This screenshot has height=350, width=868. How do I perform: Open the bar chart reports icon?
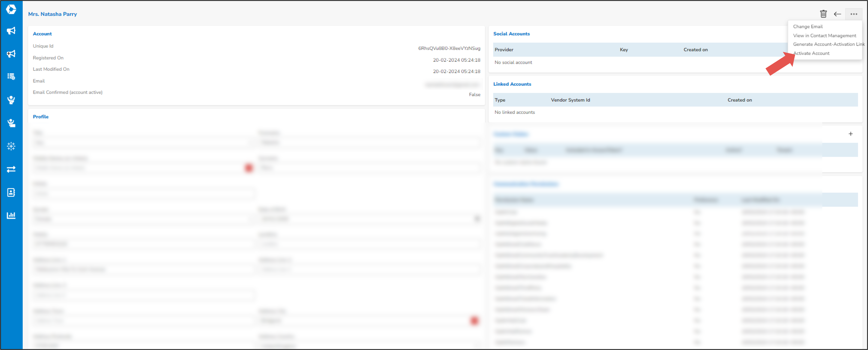[11, 215]
